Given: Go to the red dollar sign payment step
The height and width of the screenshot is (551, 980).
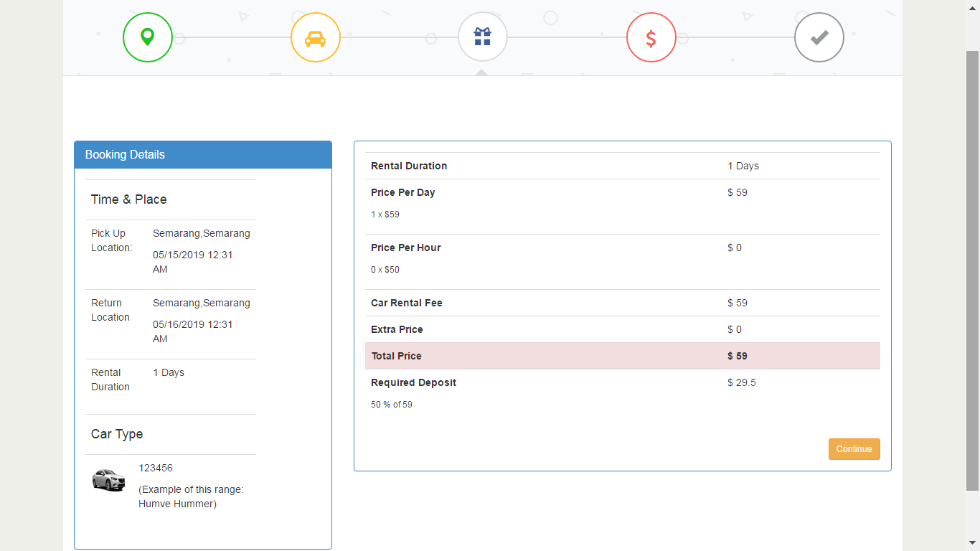Looking at the screenshot, I should click(x=651, y=37).
